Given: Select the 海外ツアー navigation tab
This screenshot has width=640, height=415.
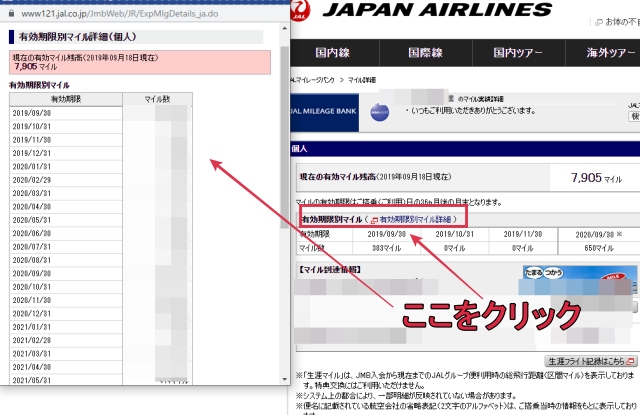Looking at the screenshot, I should 612,54.
